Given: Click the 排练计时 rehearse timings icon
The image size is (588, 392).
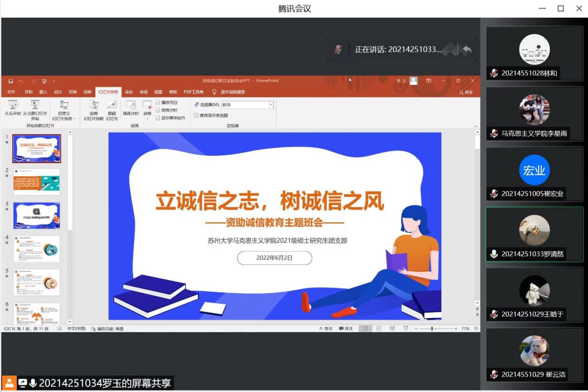Looking at the screenshot, I should [x=131, y=105].
